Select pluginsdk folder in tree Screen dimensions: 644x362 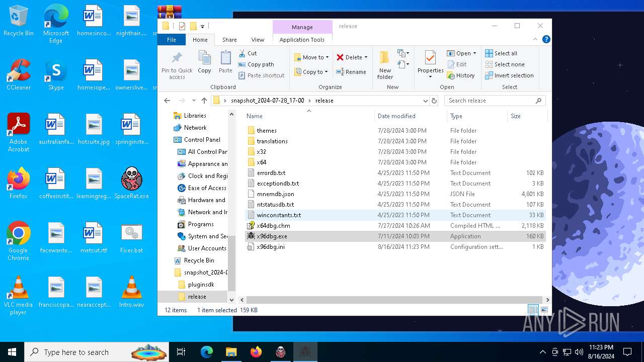201,285
